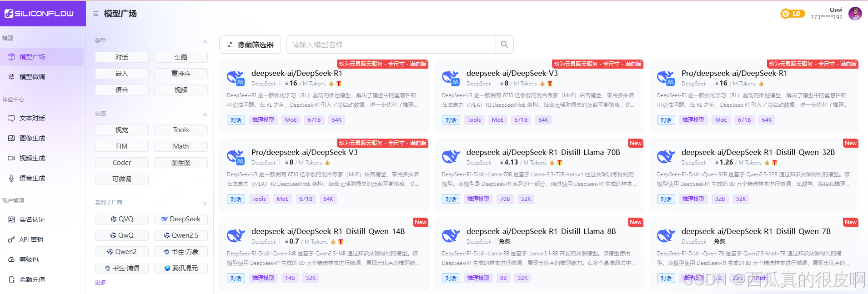Screen dimensions: 868x294
Task: Open Pro/deepseek-ai/DeepSeek-V3 model card title
Action: 305,152
